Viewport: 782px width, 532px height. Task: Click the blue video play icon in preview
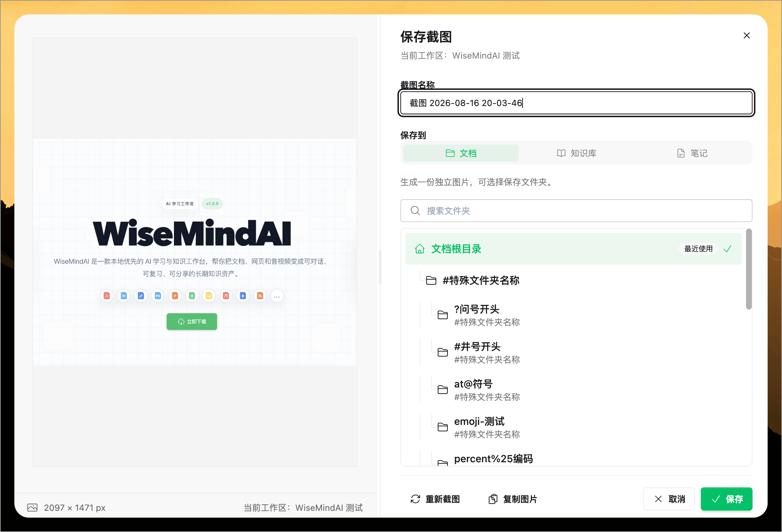point(243,296)
